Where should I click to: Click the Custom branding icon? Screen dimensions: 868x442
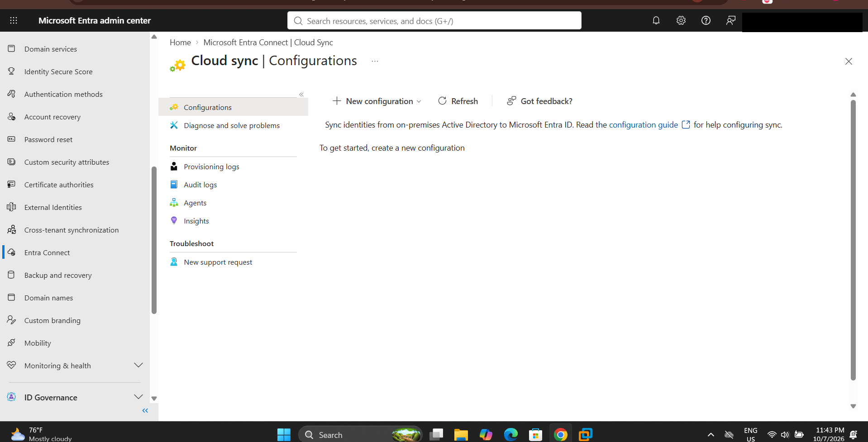pyautogui.click(x=12, y=320)
